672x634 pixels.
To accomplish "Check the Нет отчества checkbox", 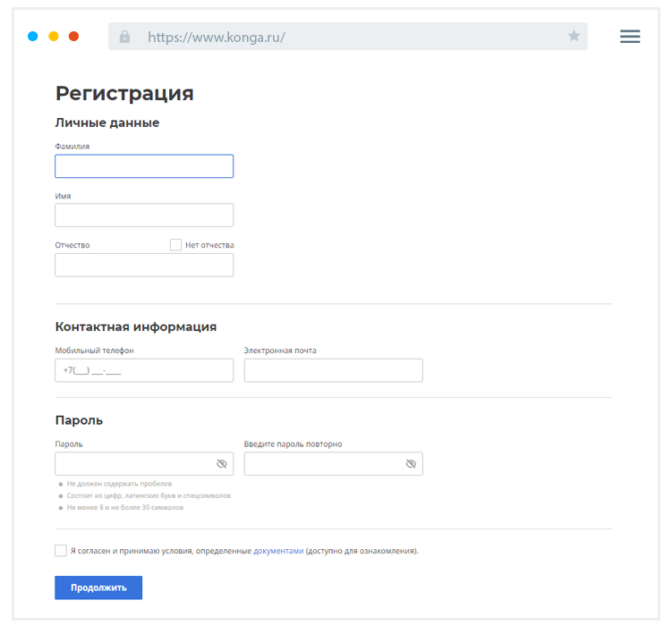I will click(176, 245).
